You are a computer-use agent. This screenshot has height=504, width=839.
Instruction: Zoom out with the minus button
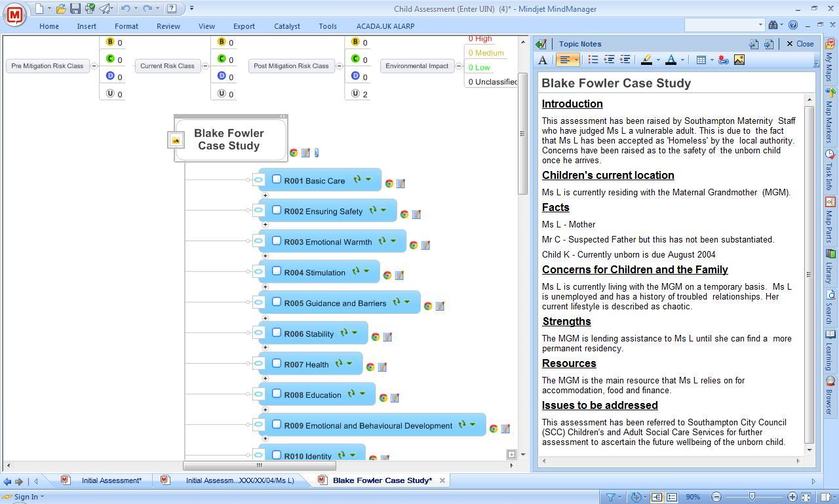(716, 497)
